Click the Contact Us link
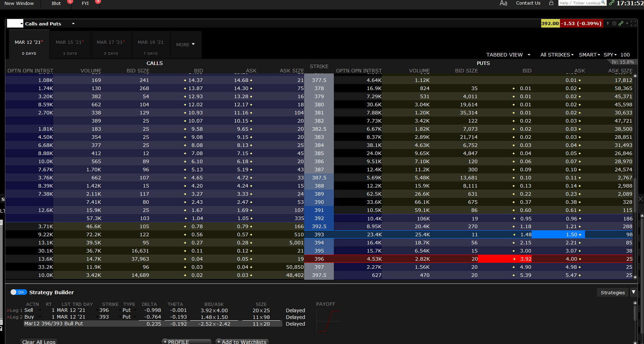This screenshot has height=344, width=644. coord(528,3)
